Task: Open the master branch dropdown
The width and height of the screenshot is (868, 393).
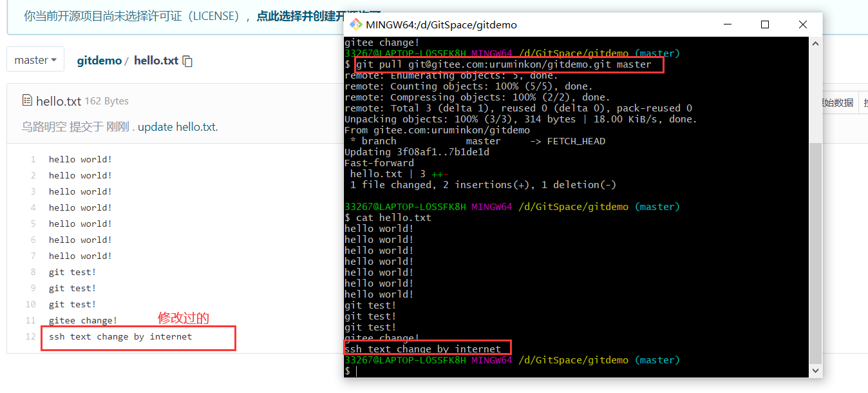Action: (x=35, y=60)
